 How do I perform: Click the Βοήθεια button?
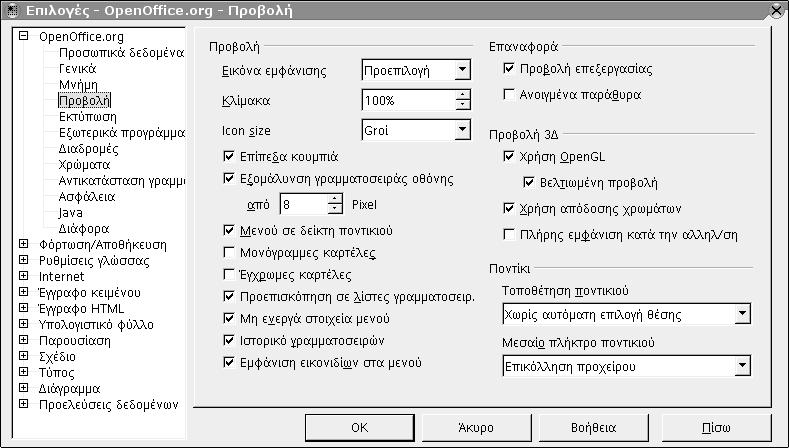(593, 428)
